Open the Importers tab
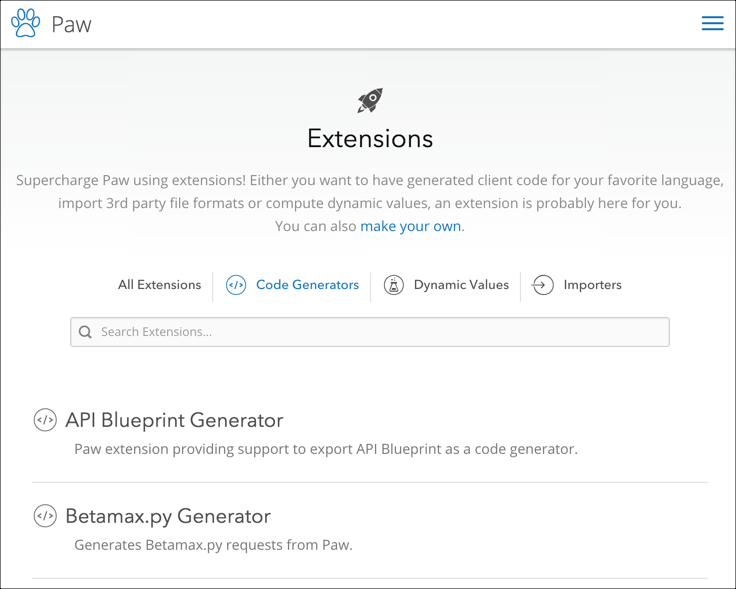 [x=592, y=285]
